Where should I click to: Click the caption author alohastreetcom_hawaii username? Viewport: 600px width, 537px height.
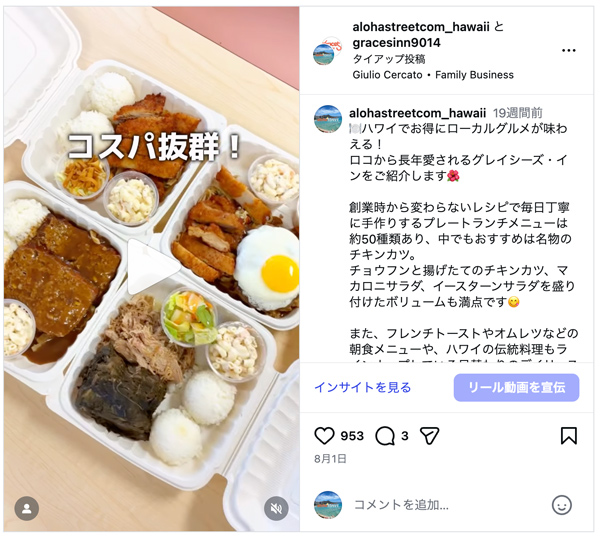pyautogui.click(x=417, y=113)
